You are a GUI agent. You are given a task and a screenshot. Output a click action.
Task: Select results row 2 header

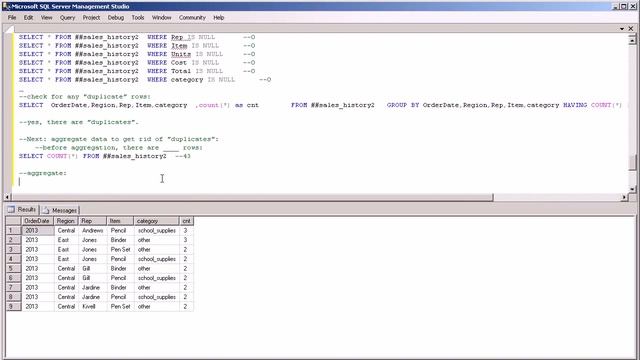(x=13, y=240)
